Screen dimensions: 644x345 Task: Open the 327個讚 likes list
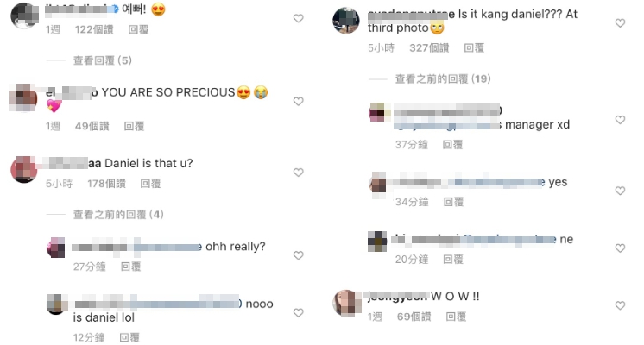[429, 48]
